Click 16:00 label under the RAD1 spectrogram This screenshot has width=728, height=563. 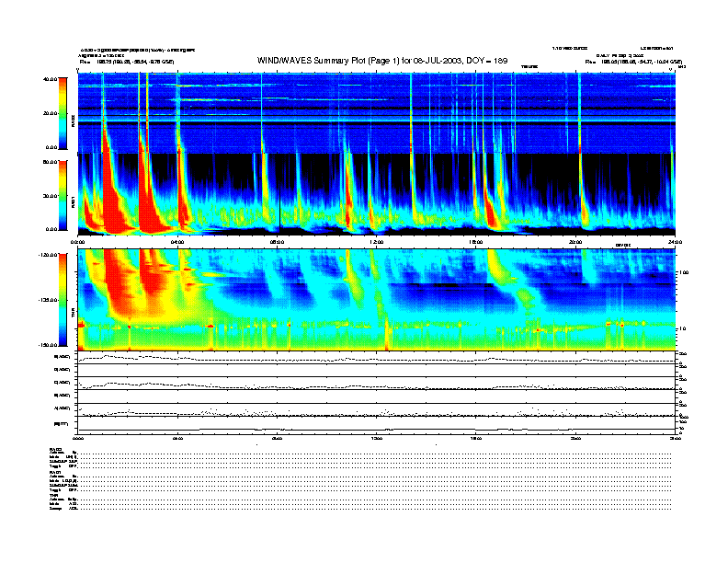click(x=476, y=242)
